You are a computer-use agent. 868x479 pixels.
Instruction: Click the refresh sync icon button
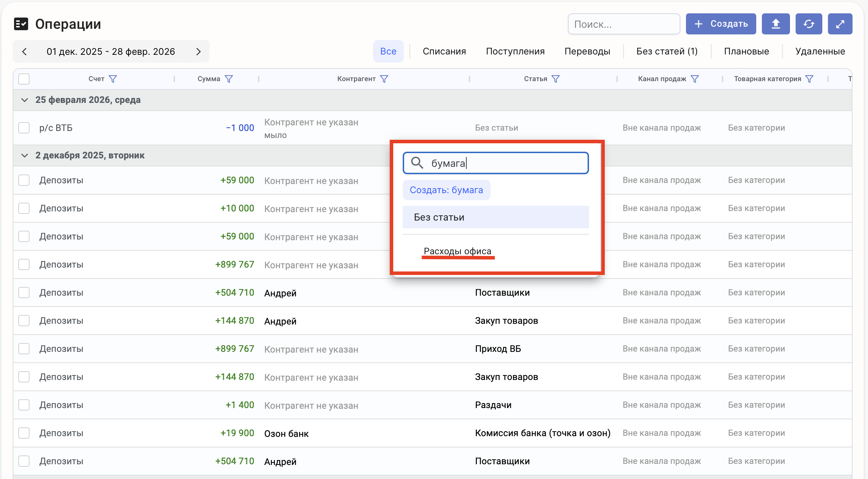coord(809,24)
